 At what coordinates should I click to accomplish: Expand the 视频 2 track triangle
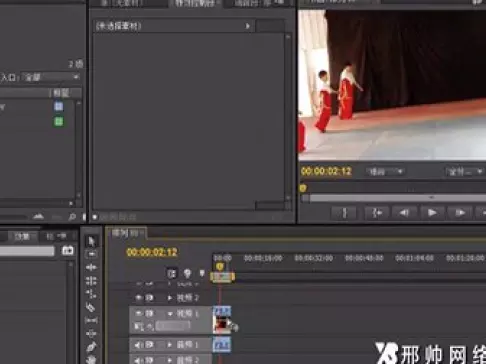(x=170, y=298)
